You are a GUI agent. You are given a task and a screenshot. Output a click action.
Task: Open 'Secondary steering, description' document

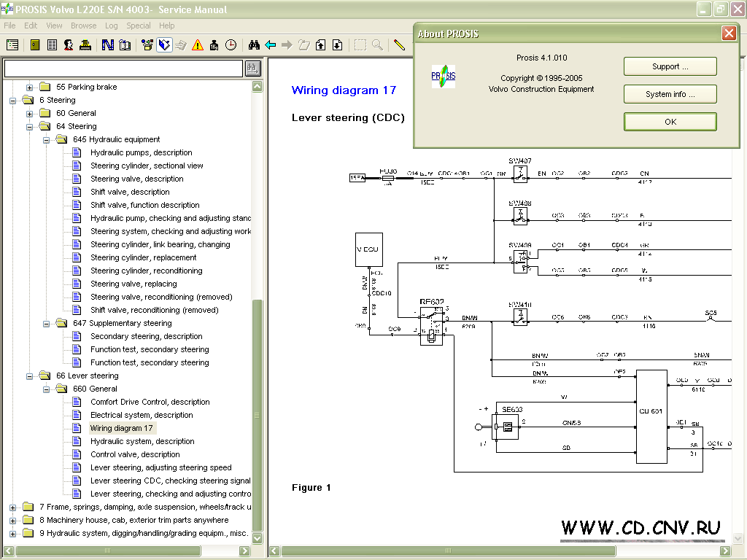(x=146, y=337)
